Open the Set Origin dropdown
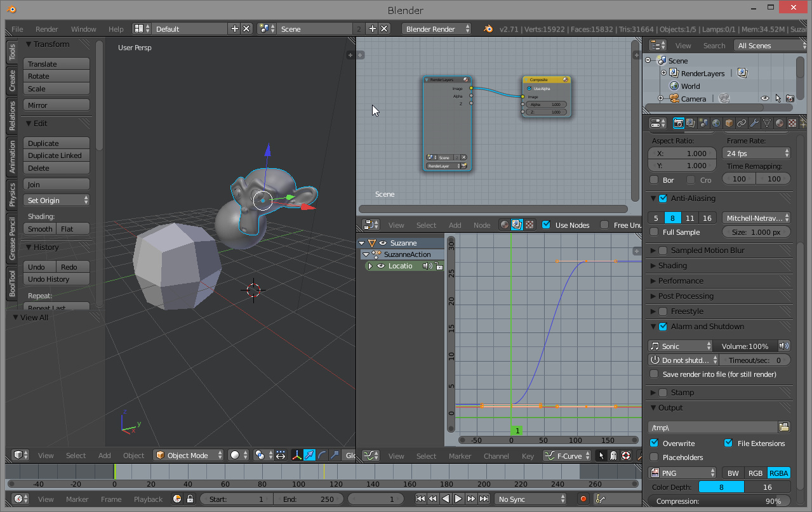Viewport: 812px width, 512px height. [x=57, y=200]
